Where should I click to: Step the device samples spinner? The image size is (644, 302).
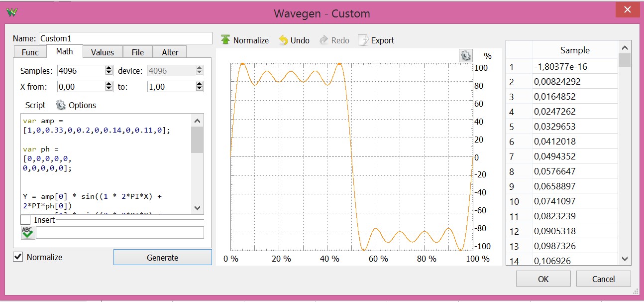[200, 71]
